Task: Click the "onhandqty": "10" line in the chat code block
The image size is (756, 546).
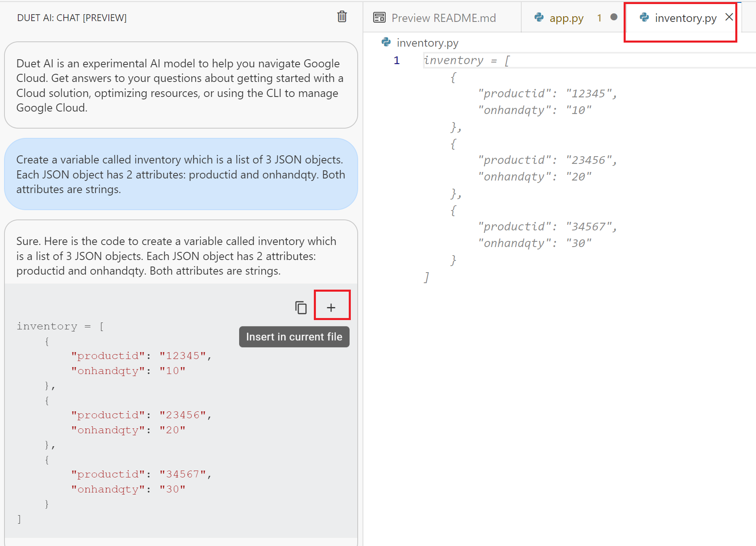Action: point(128,371)
